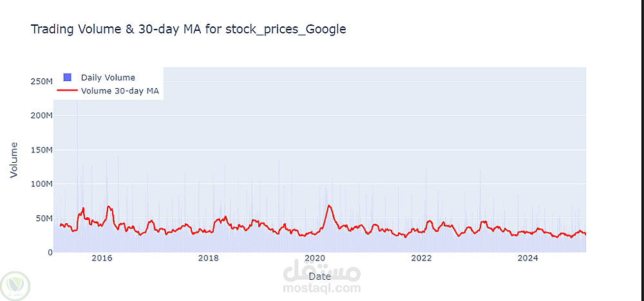Click the 2016 x-axis tick label
The image size is (644, 301).
[x=102, y=259]
